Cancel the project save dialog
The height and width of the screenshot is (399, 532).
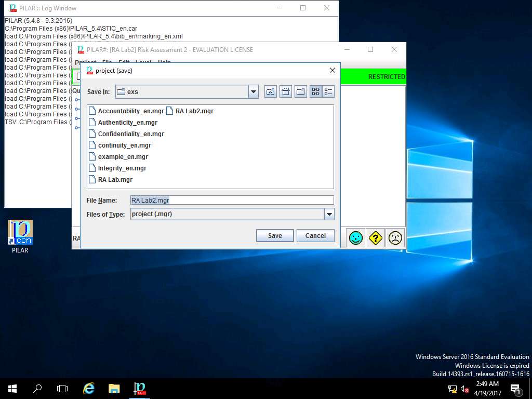pos(315,235)
